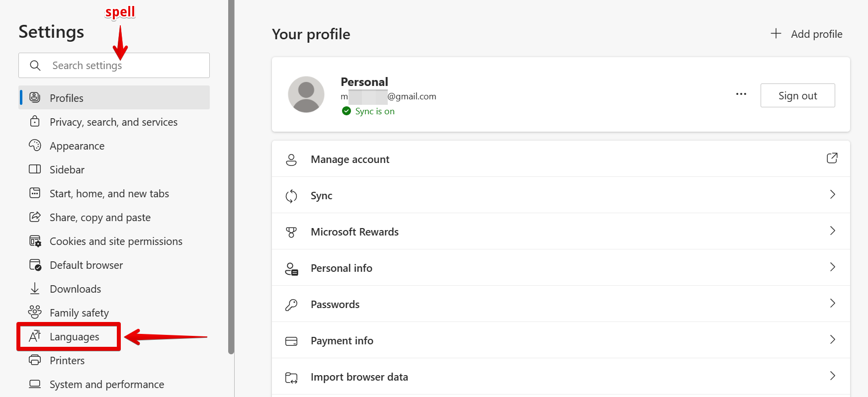Click the Printers icon
868x397 pixels.
[x=35, y=360]
